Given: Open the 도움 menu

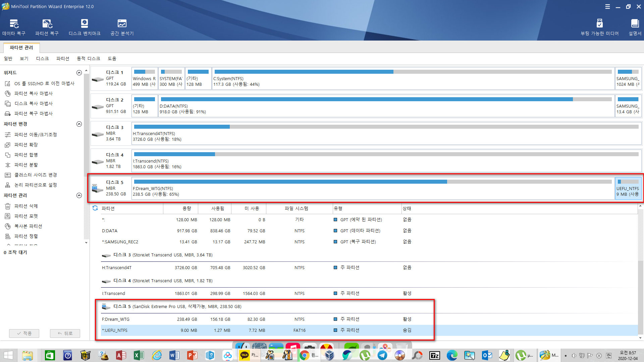Looking at the screenshot, I should coord(112,59).
